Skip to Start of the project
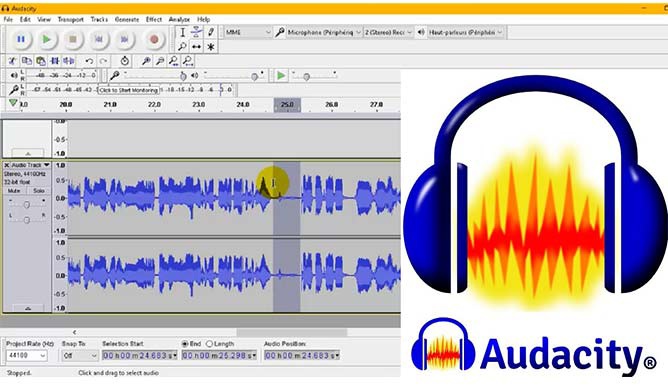This screenshot has width=668, height=387. tap(98, 39)
